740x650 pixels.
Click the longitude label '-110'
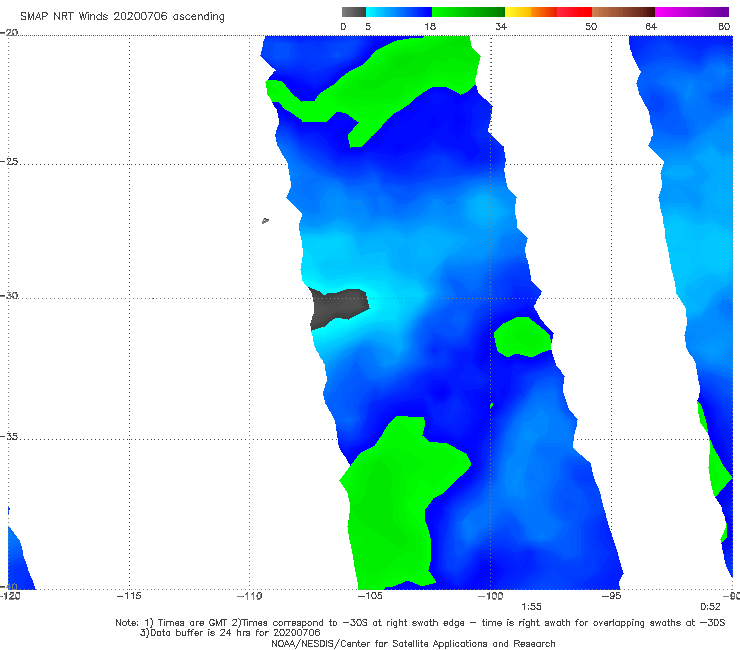point(249,596)
